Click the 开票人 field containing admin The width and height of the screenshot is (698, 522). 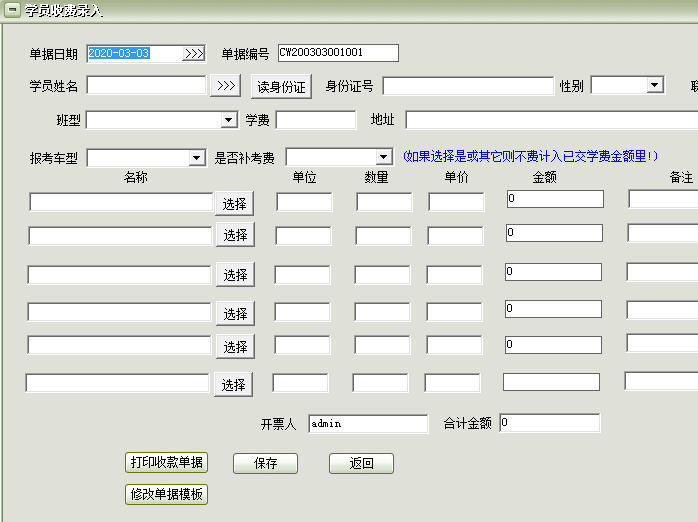[x=367, y=423]
